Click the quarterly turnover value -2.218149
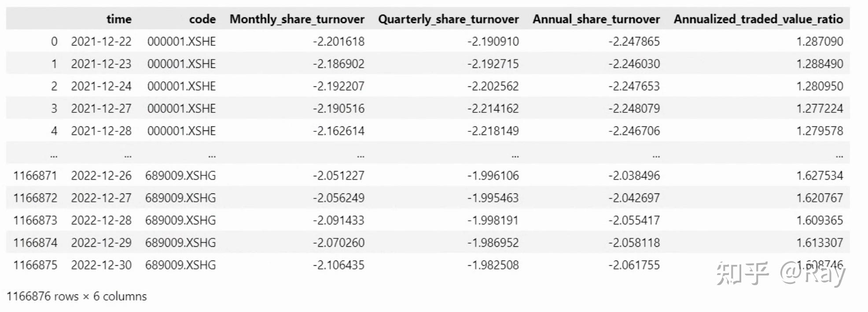 [x=493, y=131]
